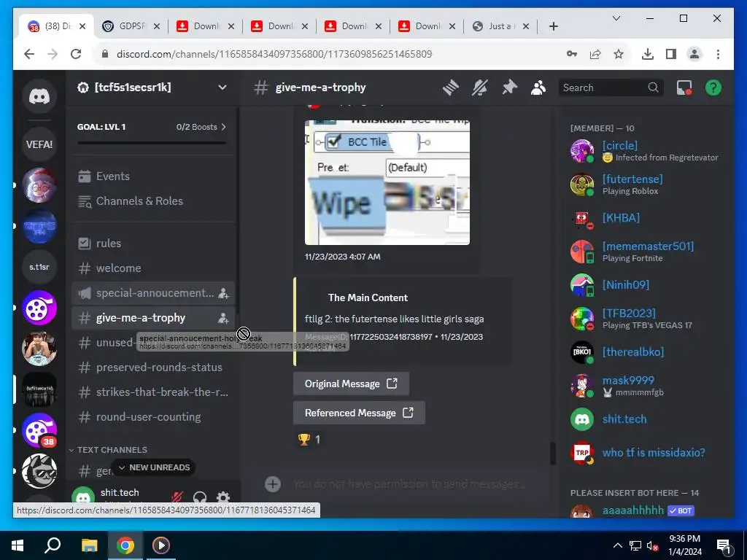The image size is (747, 560).
Task: Open the 0/2 Boosts goal chevron
Action: pyautogui.click(x=223, y=127)
